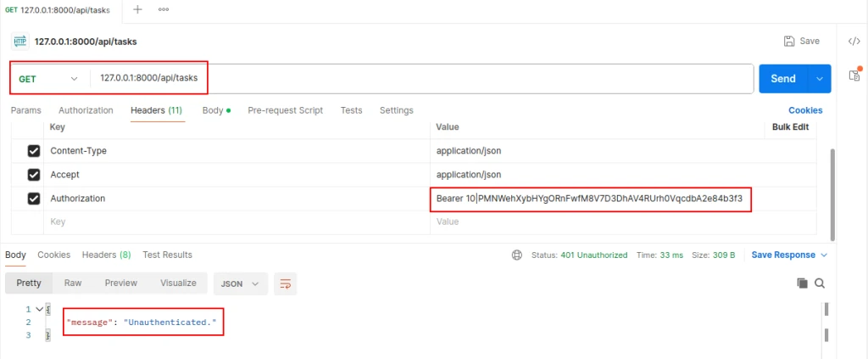The image size is (868, 359).
Task: Click the request URL input field
Action: tap(424, 79)
